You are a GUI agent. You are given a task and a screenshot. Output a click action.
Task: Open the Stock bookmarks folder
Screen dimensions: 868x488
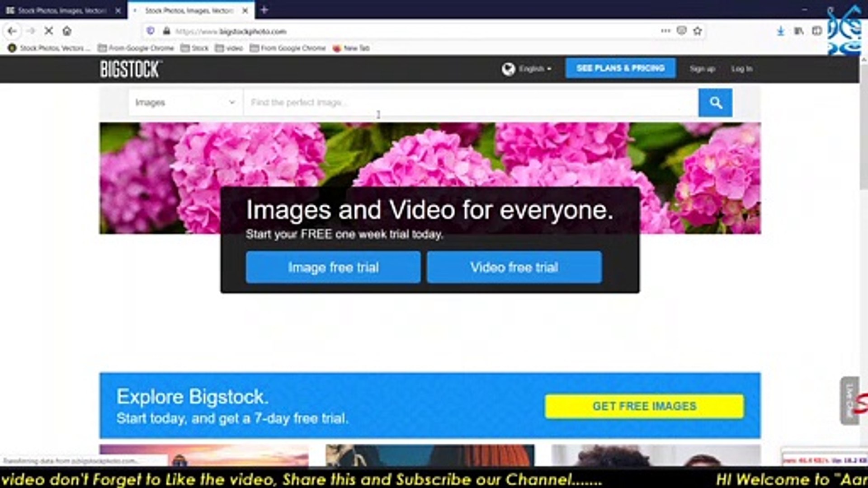pyautogui.click(x=195, y=48)
